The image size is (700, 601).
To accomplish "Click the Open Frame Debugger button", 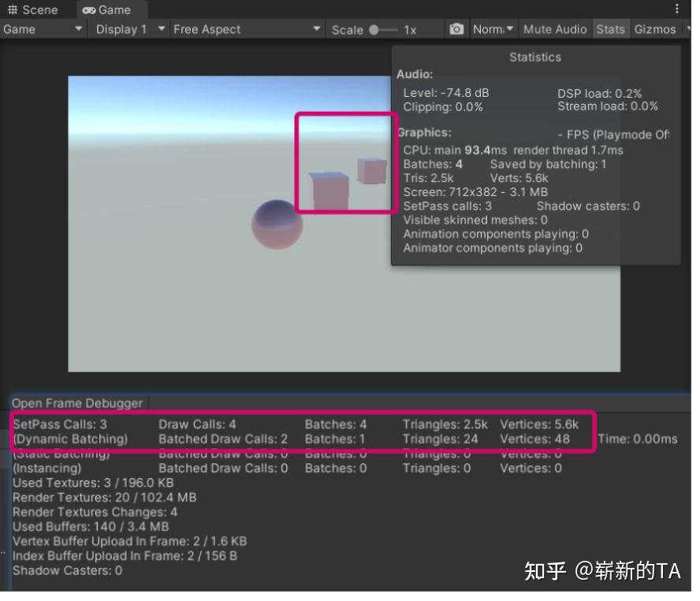I will coord(76,403).
